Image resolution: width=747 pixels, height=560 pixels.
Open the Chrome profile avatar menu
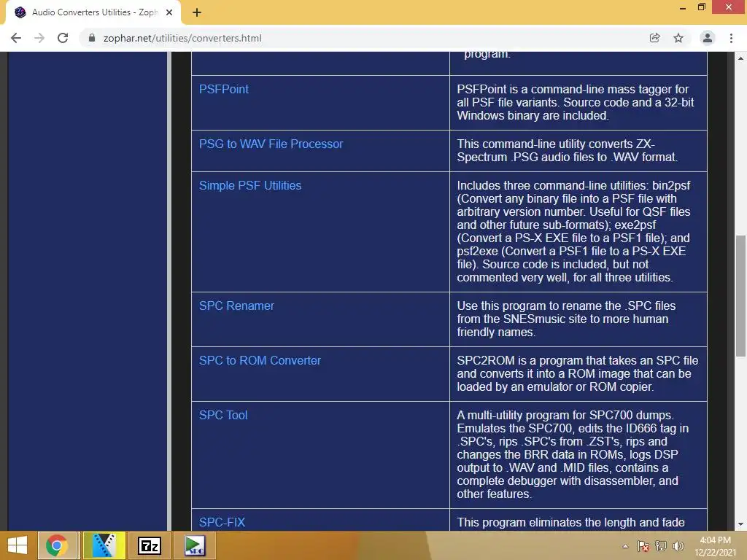708,38
